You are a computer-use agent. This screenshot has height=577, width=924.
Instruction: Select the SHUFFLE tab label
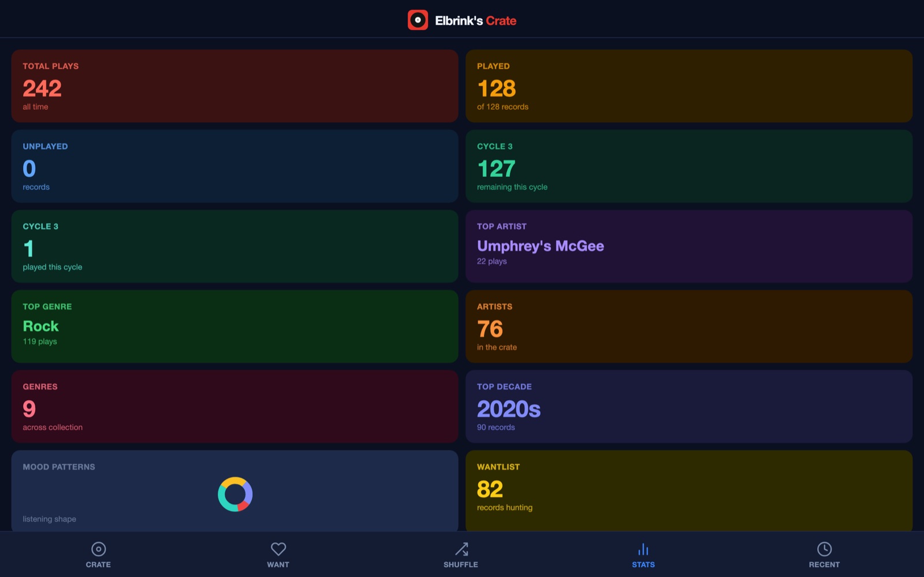tap(461, 565)
